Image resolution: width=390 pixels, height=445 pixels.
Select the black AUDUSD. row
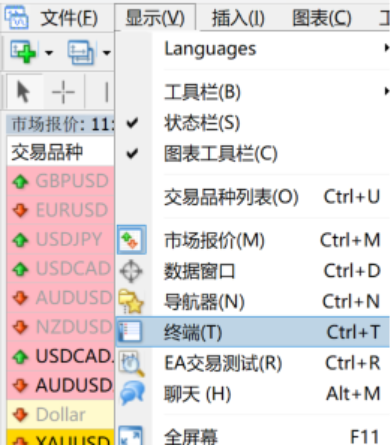pyautogui.click(x=60, y=385)
